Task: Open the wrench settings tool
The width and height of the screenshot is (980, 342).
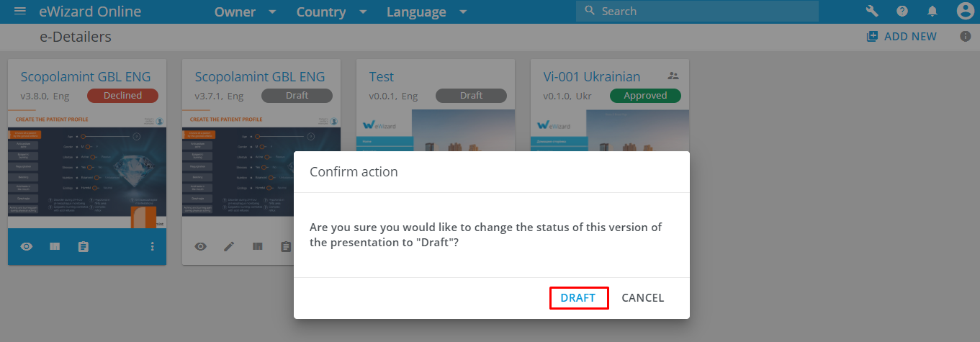Action: (x=872, y=12)
